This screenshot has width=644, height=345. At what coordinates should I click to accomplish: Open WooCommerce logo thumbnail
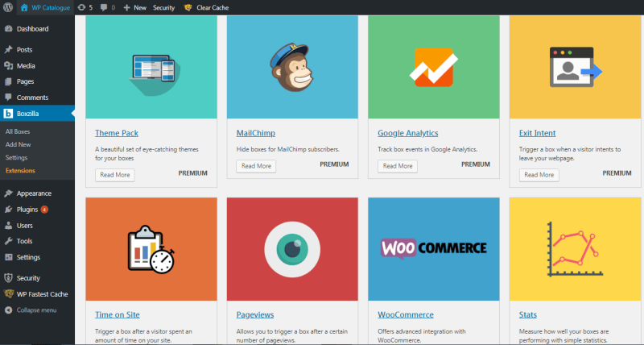pos(434,249)
